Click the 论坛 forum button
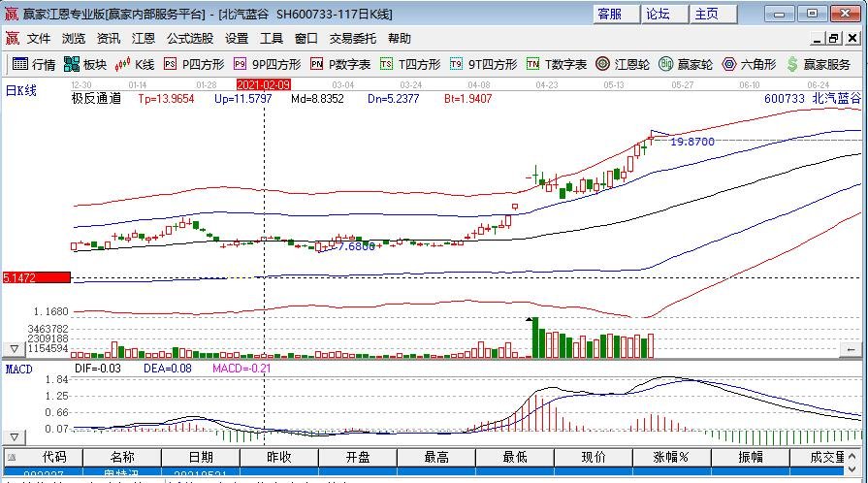 pos(658,14)
